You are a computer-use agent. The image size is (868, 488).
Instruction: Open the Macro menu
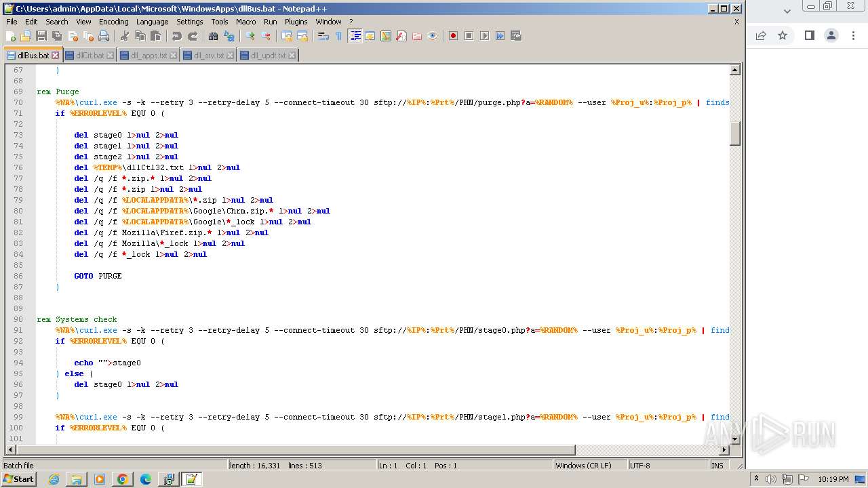(246, 22)
